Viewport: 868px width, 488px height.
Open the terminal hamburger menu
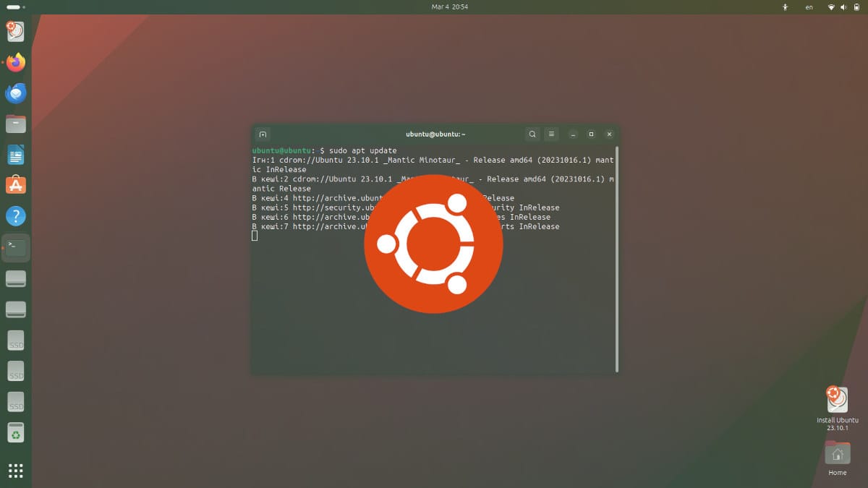[x=551, y=134]
